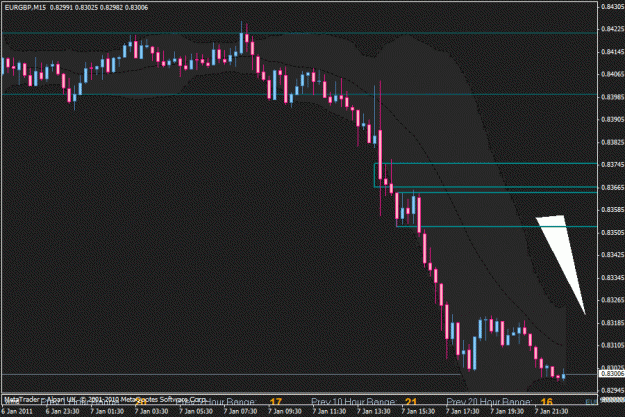Click the 0.82945 price axis label

pos(613,390)
